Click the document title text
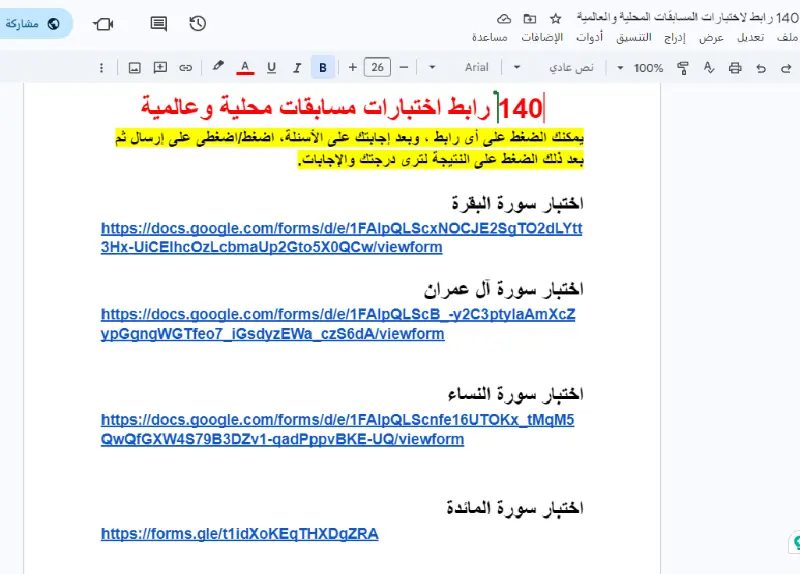The image size is (800, 574). (687, 18)
